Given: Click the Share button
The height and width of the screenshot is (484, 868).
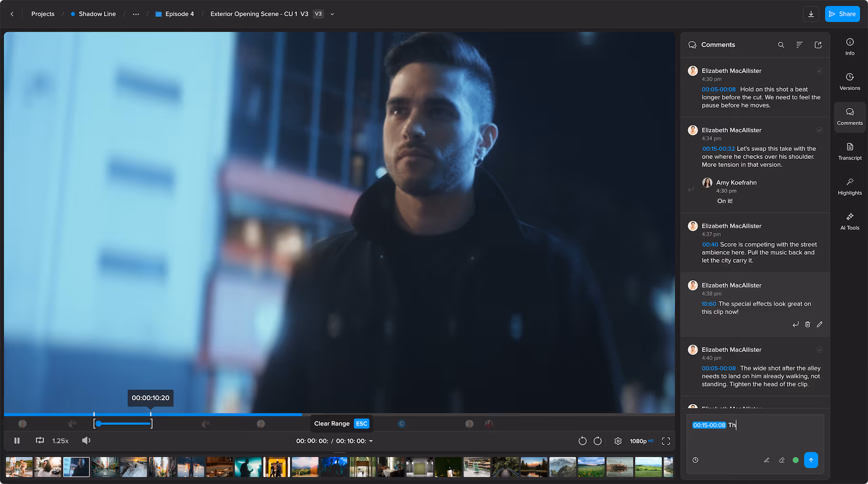Looking at the screenshot, I should pos(842,14).
